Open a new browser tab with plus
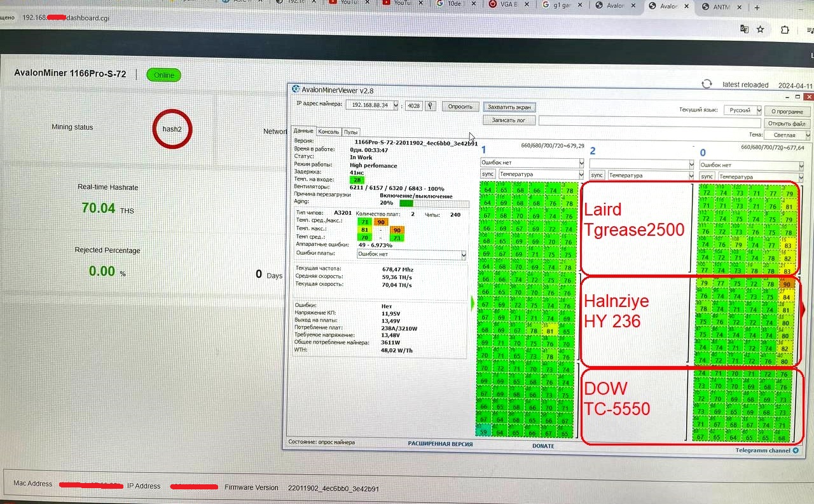 pyautogui.click(x=757, y=7)
